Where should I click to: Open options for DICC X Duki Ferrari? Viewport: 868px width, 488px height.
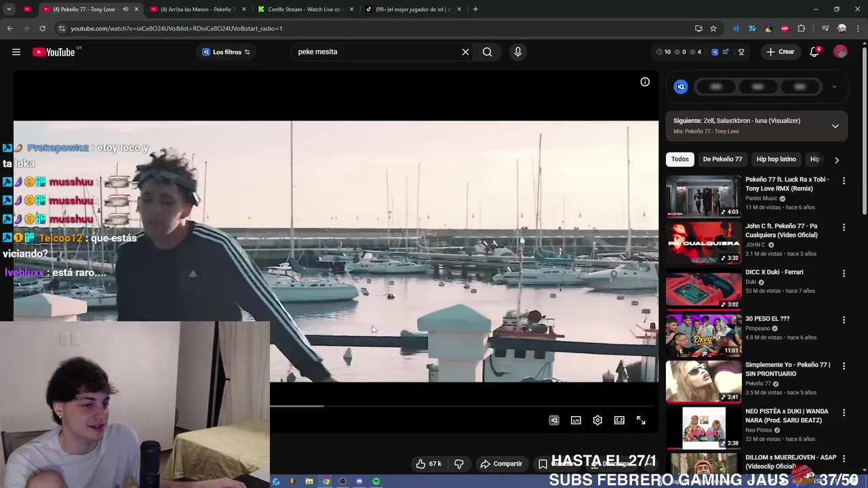[844, 273]
